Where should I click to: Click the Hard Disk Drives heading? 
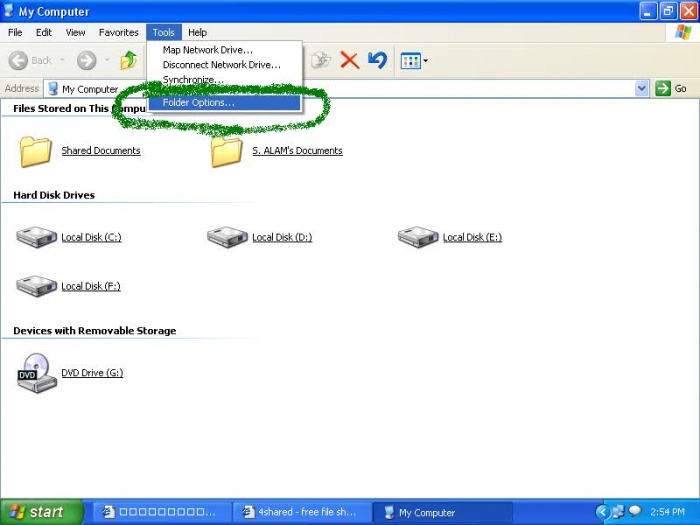click(x=54, y=195)
